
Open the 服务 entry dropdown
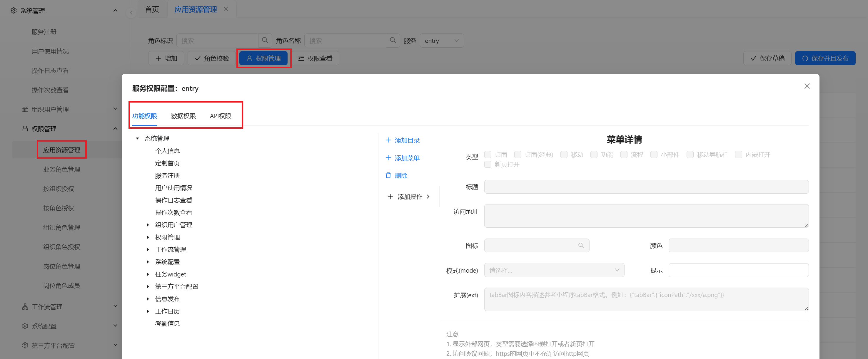click(x=442, y=41)
